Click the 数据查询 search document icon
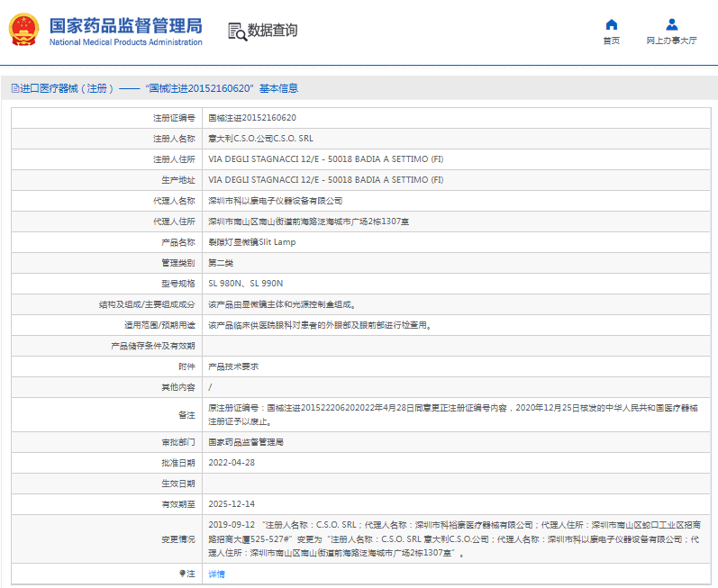 click(x=237, y=31)
